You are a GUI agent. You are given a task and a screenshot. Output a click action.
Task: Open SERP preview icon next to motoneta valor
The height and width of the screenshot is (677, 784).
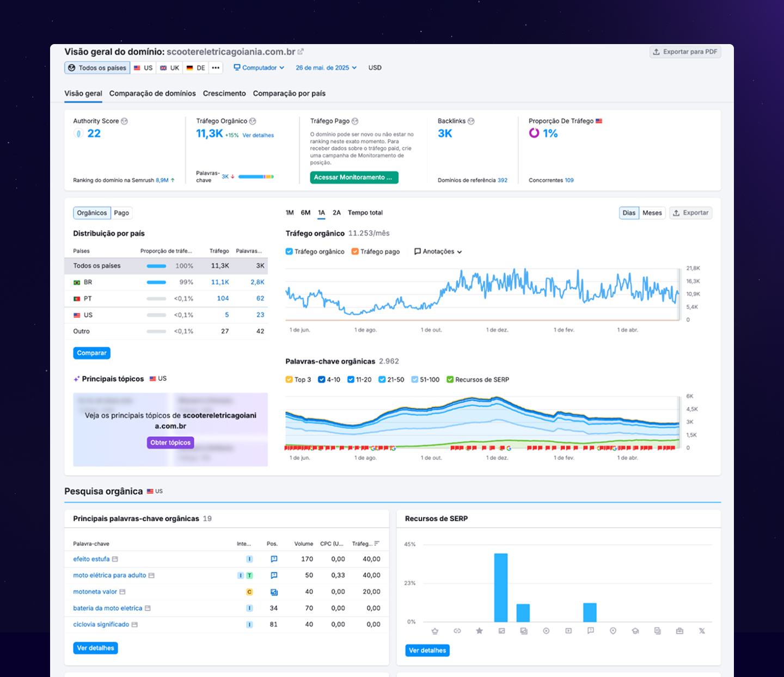pyautogui.click(x=122, y=592)
